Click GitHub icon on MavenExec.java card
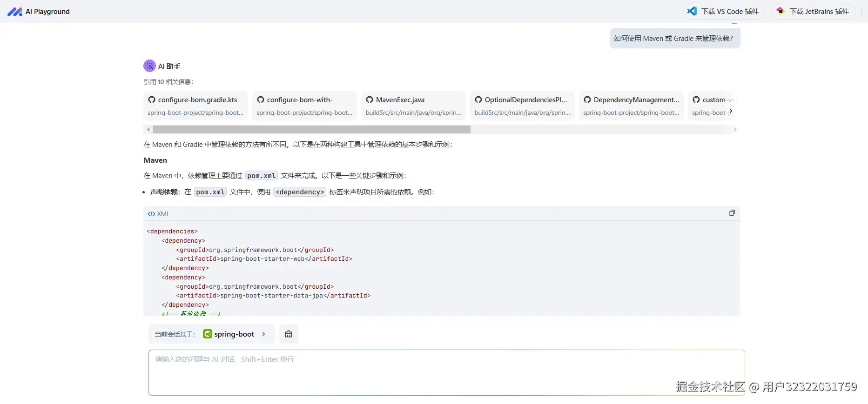Viewport: 868px width, 404px height. coord(370,99)
